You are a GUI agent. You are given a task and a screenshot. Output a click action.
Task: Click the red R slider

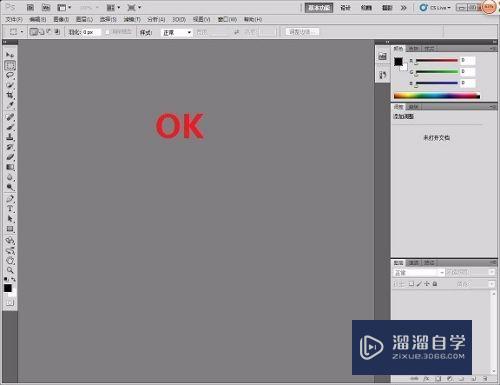(437, 61)
